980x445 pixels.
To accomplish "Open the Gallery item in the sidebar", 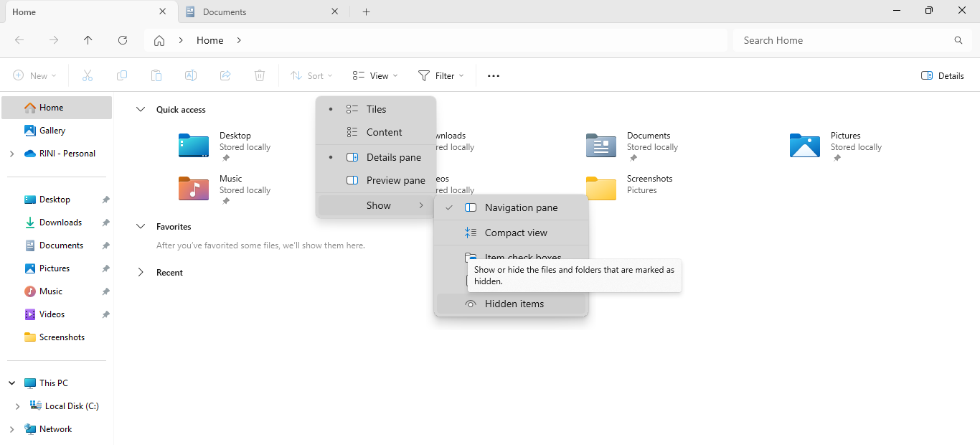I will (x=52, y=131).
